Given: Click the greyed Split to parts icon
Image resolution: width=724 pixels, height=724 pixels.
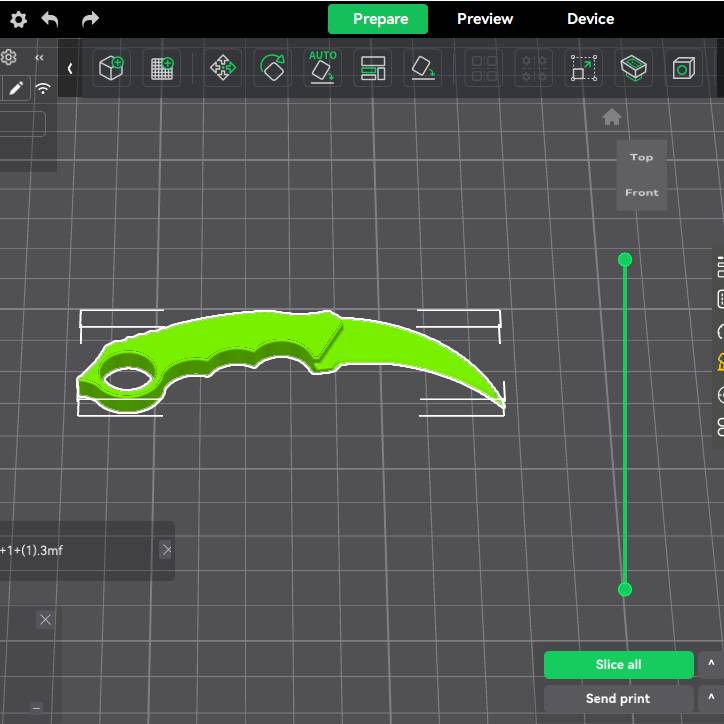Looking at the screenshot, I should click(x=534, y=68).
